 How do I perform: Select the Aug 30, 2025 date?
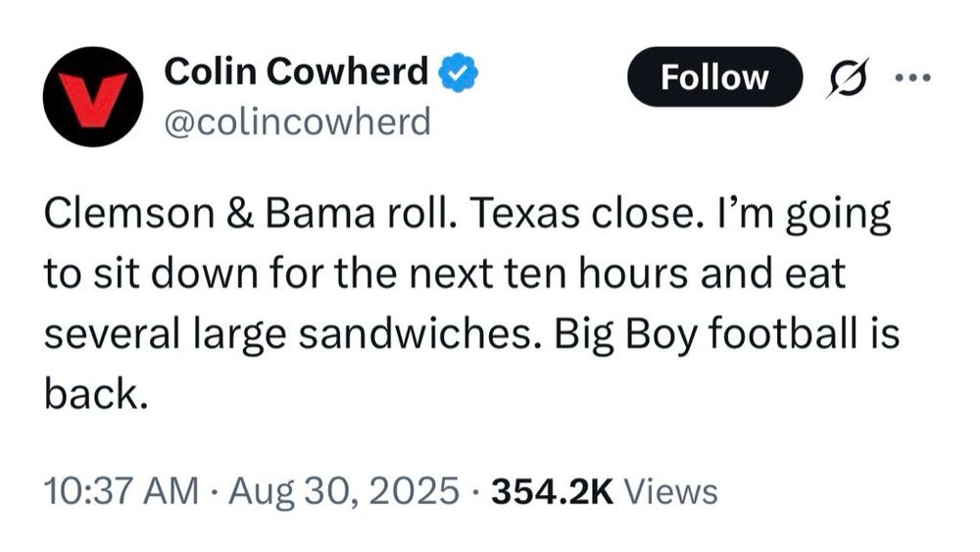(344, 491)
